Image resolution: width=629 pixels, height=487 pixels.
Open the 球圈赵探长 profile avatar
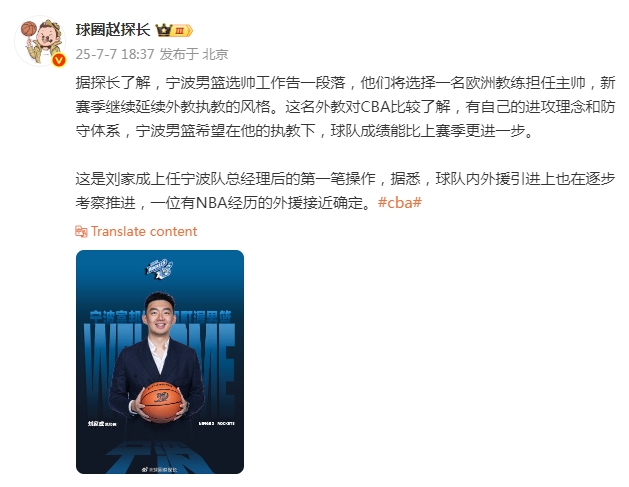40,41
